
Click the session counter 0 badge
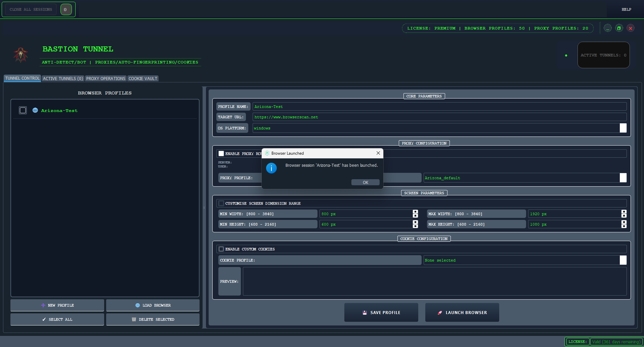pos(66,9)
